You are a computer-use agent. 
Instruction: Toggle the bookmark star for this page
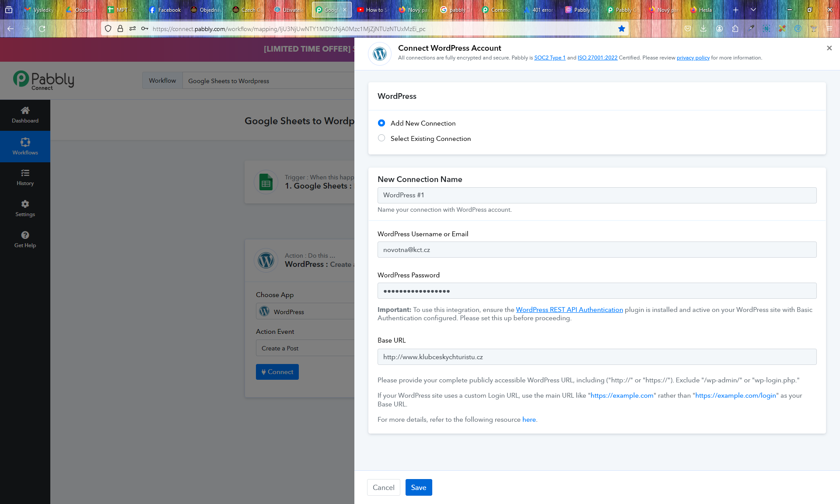(621, 29)
